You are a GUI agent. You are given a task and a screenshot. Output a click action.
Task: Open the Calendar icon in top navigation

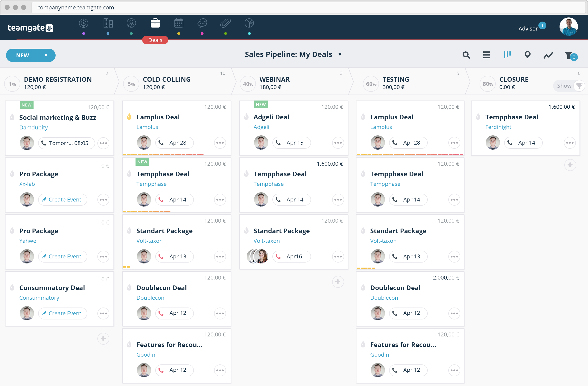178,23
